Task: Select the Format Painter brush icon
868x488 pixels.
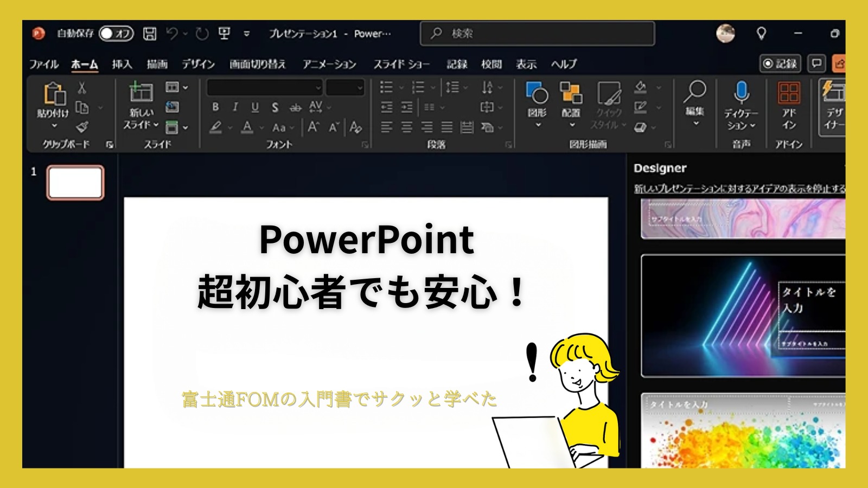Action: 82,127
